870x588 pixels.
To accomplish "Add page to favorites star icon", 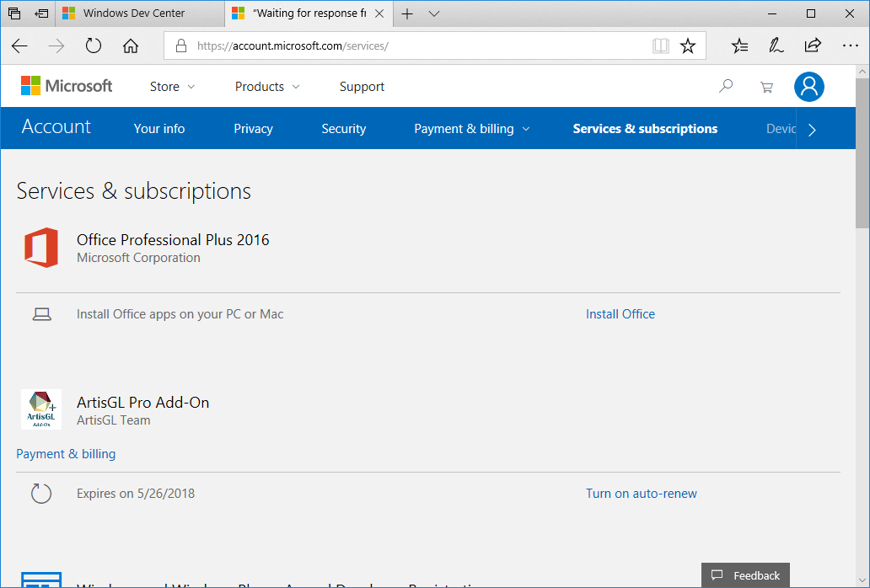I will [688, 45].
